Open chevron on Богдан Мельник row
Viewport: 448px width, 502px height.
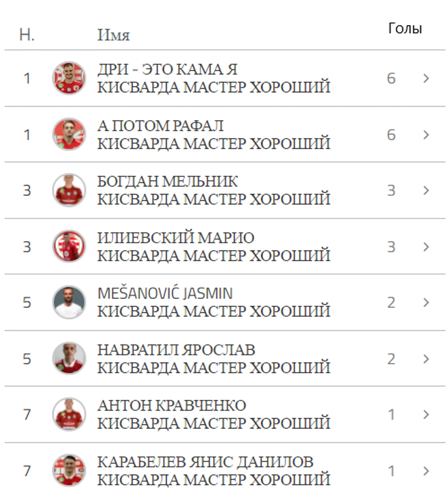click(x=426, y=190)
